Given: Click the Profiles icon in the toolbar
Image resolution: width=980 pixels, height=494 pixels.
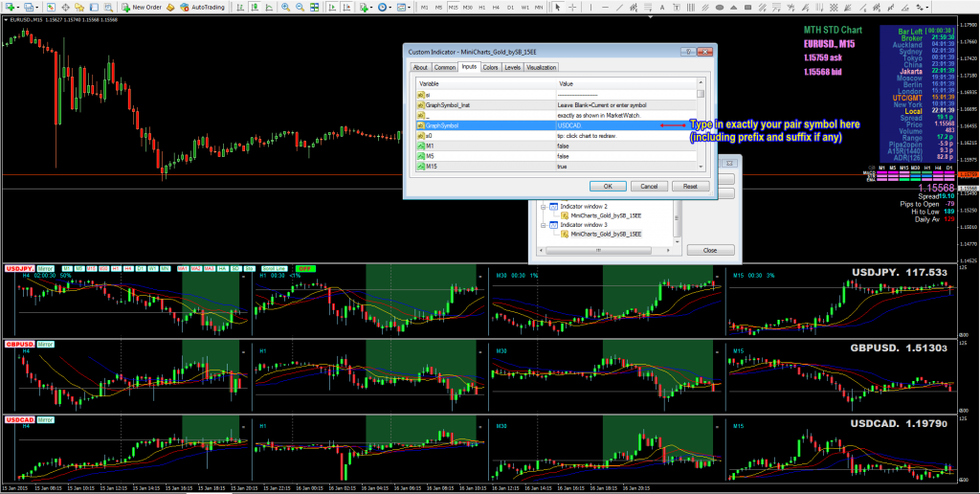Looking at the screenshot, I should (28, 8).
